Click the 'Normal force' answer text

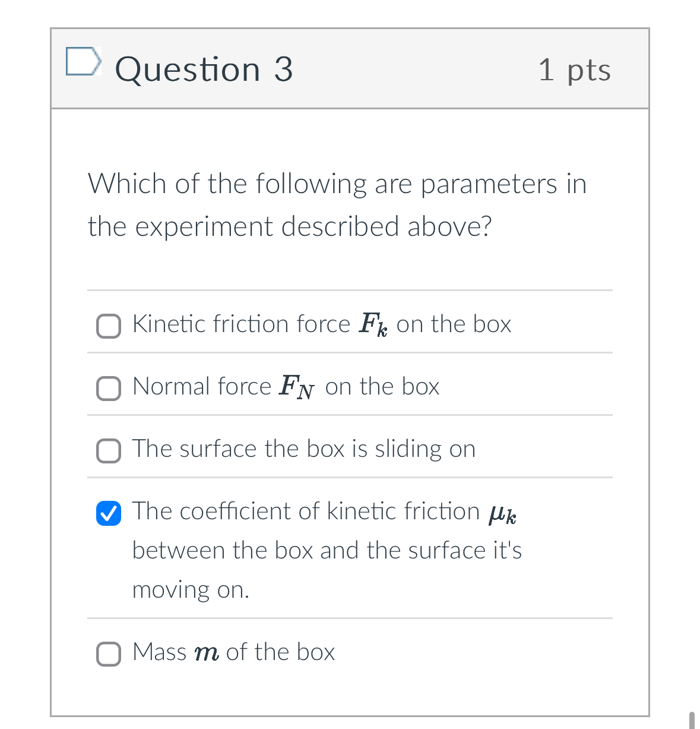[202, 387]
